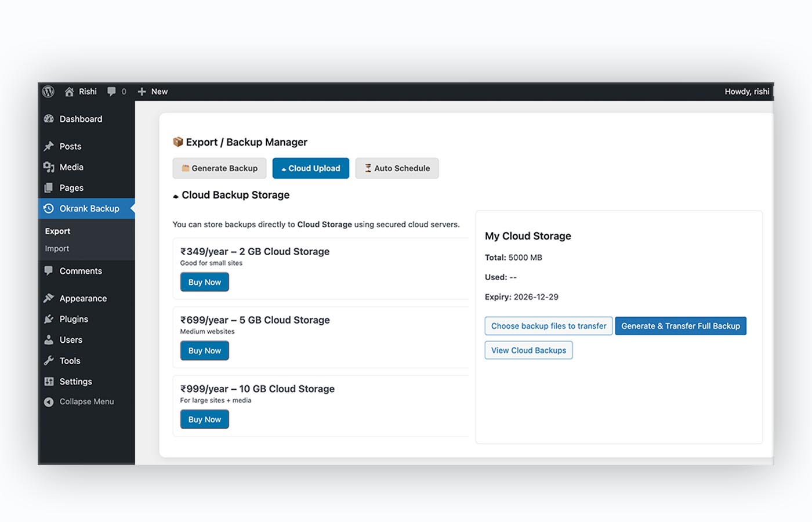
Task: Collapse the admin sidebar menu
Action: (x=49, y=401)
